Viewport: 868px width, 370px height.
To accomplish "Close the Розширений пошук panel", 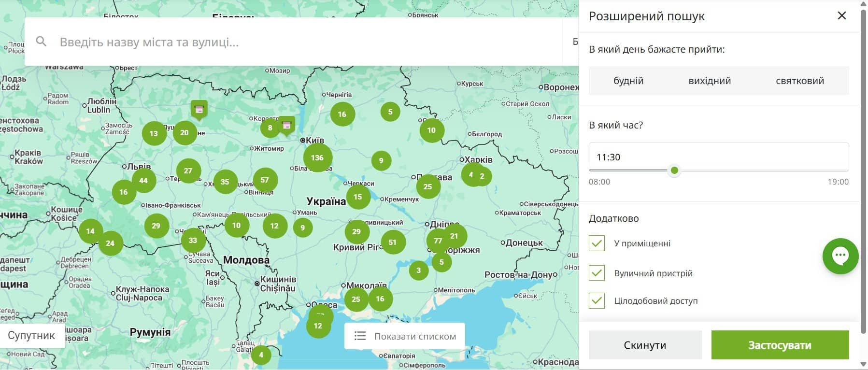I will (841, 16).
